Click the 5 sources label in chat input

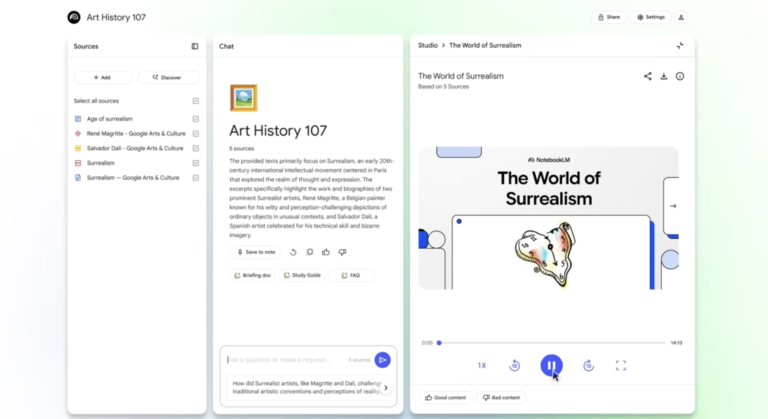(x=359, y=360)
